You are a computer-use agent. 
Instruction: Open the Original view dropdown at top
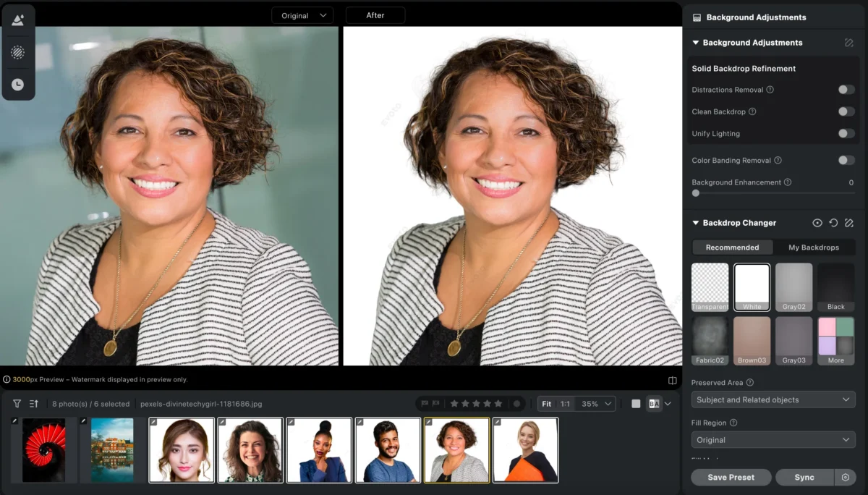pos(302,15)
